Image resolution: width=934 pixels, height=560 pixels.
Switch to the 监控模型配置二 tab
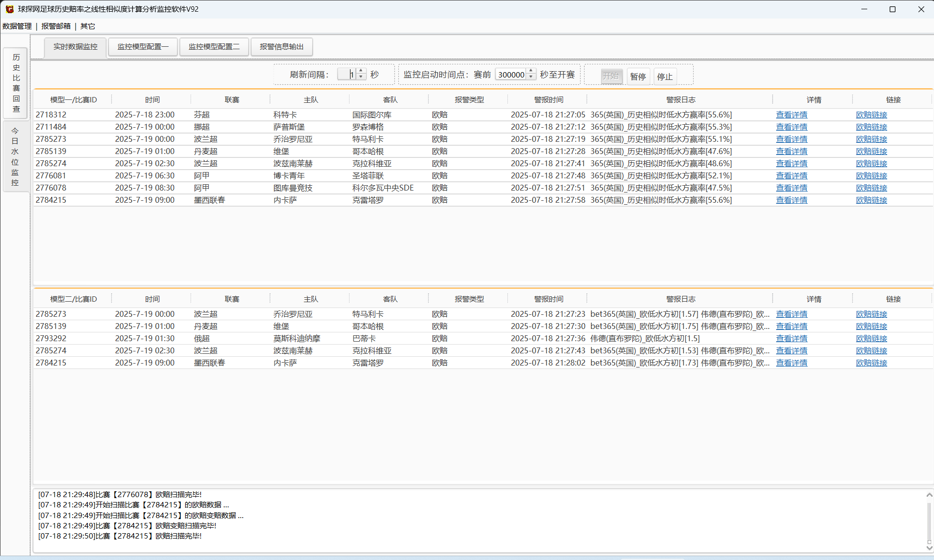pos(214,47)
